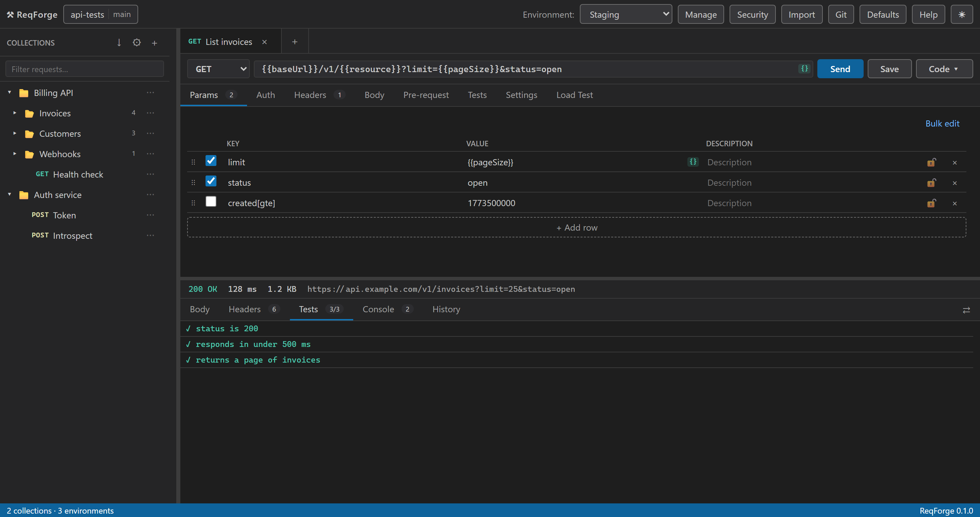Grab the drag handle of limit row
Image resolution: width=980 pixels, height=517 pixels.
coord(193,162)
